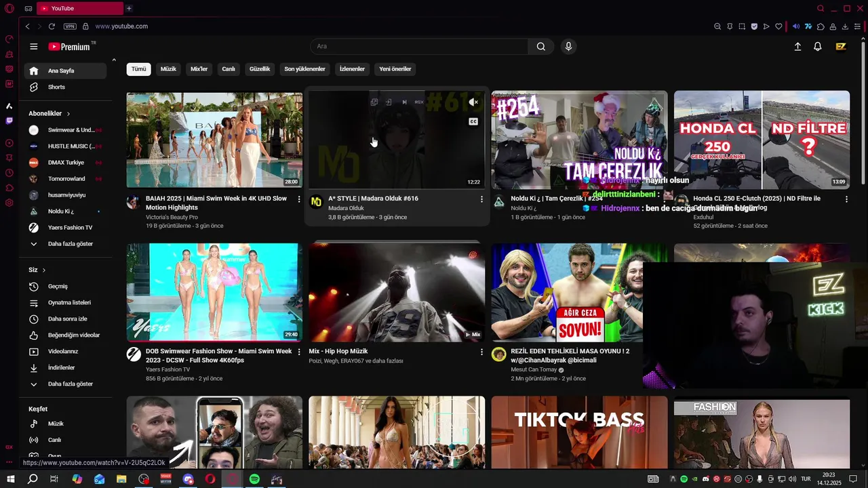This screenshot has width=868, height=488.
Task: Open options menu for DOB Swimwear video
Action: [x=299, y=352]
